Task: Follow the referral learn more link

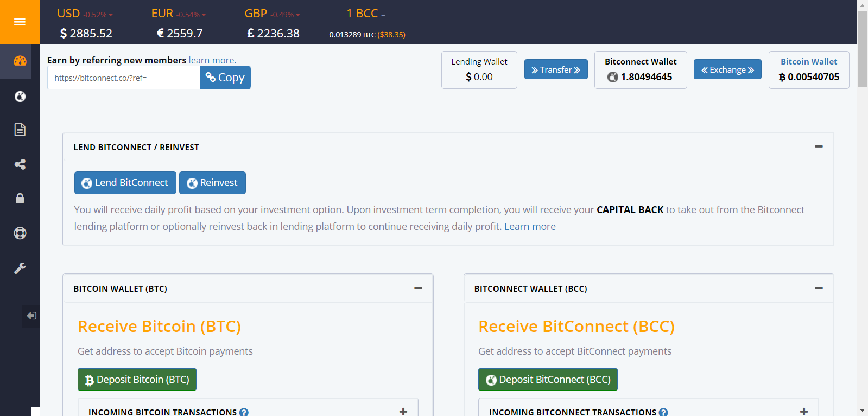Action: [212, 60]
